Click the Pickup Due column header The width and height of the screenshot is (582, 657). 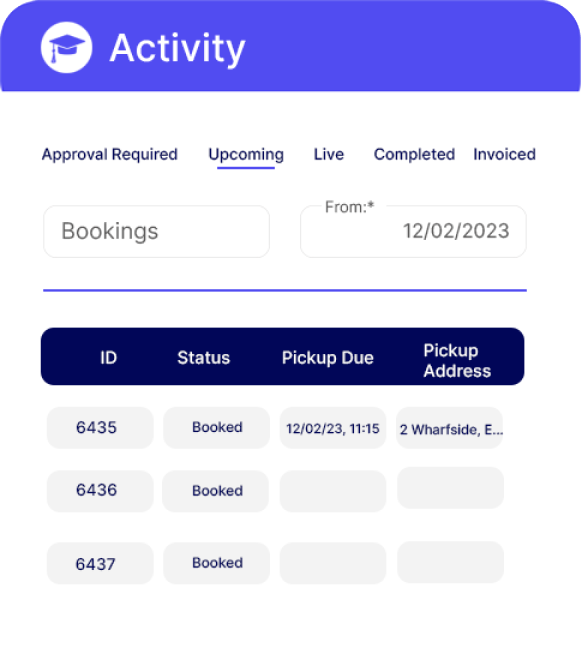coord(328,358)
